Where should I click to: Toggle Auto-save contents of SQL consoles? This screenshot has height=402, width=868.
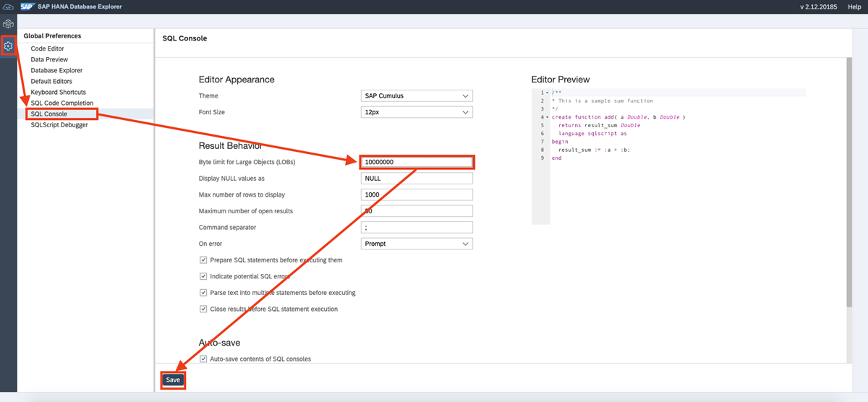(203, 359)
